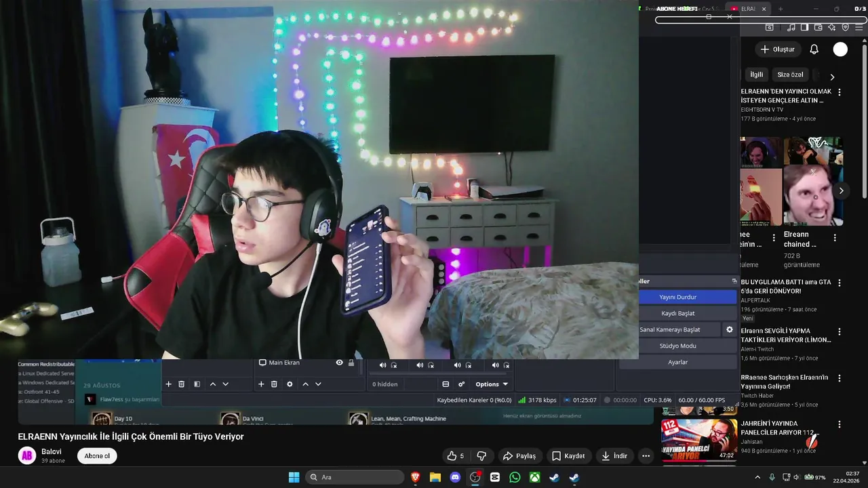This screenshot has width=868, height=488.
Task: Delete source using trash beside the gear icon
Action: 274,384
